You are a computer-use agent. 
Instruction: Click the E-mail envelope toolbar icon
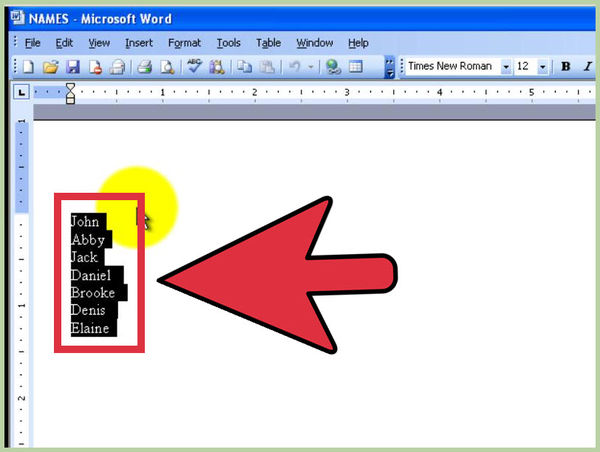[117, 67]
